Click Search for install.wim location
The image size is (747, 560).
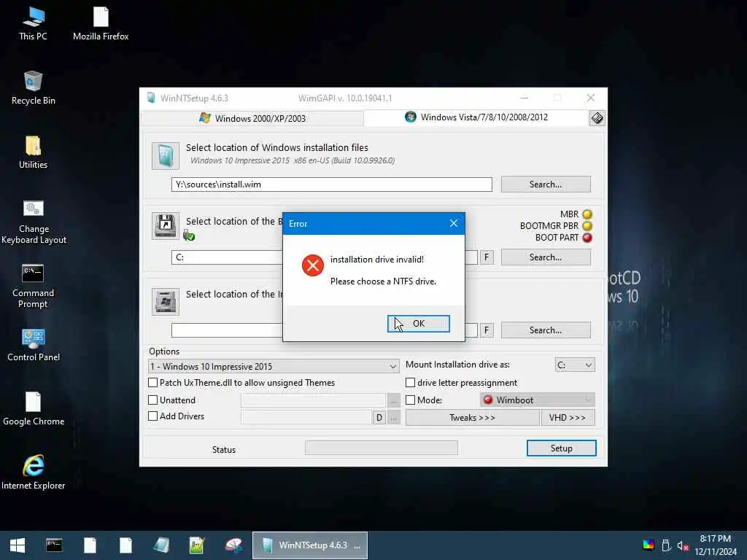(x=546, y=184)
